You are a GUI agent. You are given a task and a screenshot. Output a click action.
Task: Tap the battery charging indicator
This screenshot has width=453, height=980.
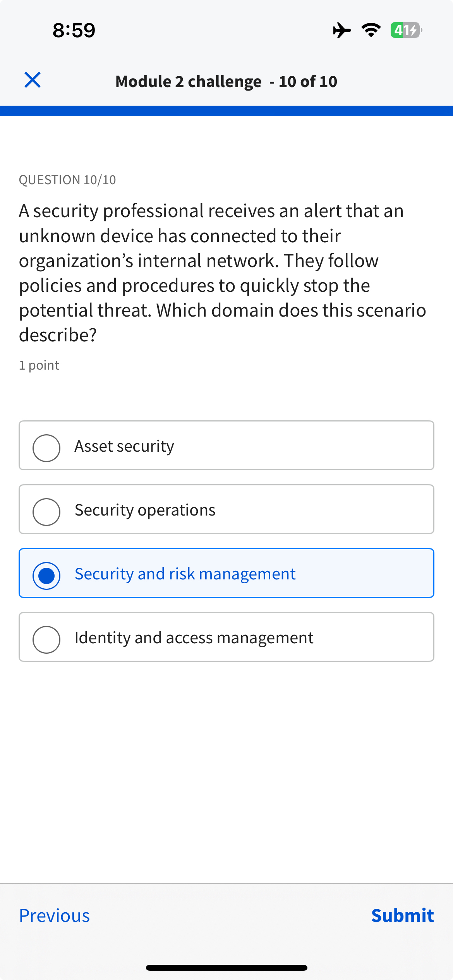(406, 30)
